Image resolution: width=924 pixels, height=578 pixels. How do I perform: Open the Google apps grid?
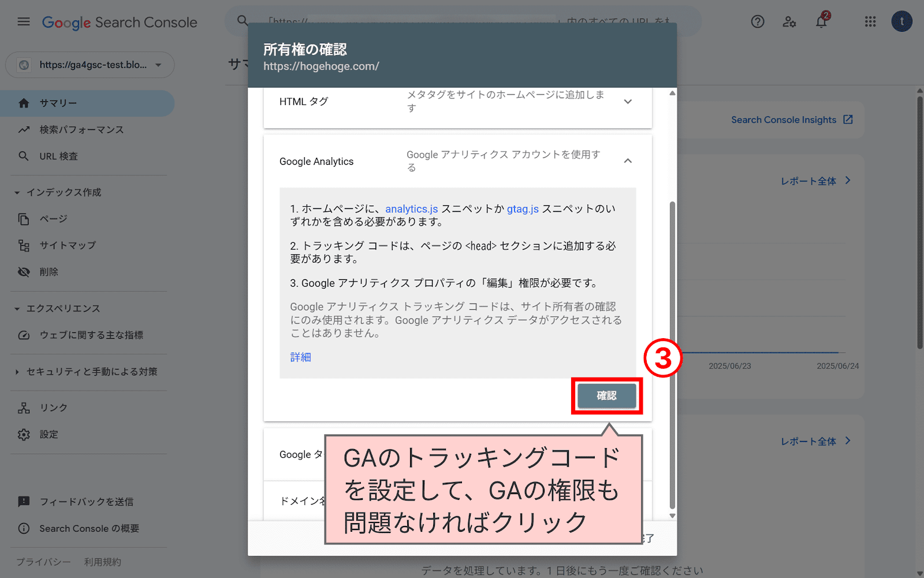click(x=870, y=21)
